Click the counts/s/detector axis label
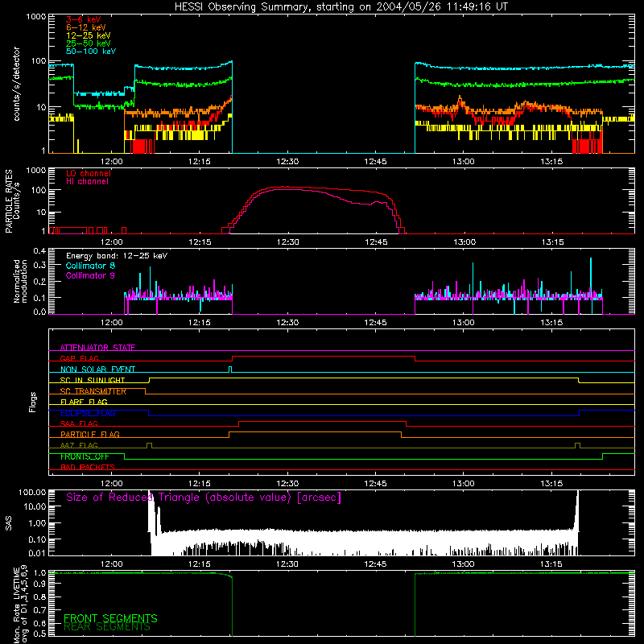 click(16, 84)
